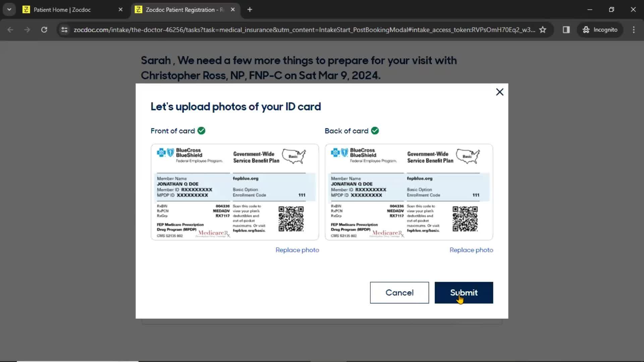Click the Back of card green checkmark
644x362 pixels.
point(375,131)
